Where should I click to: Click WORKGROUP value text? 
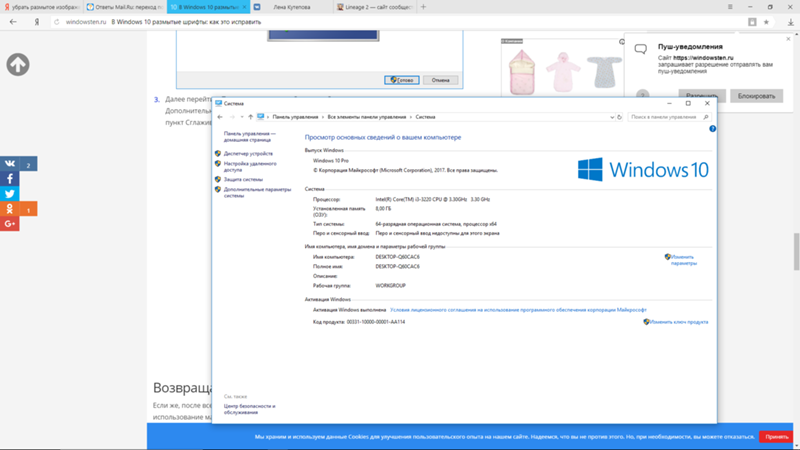tap(390, 286)
